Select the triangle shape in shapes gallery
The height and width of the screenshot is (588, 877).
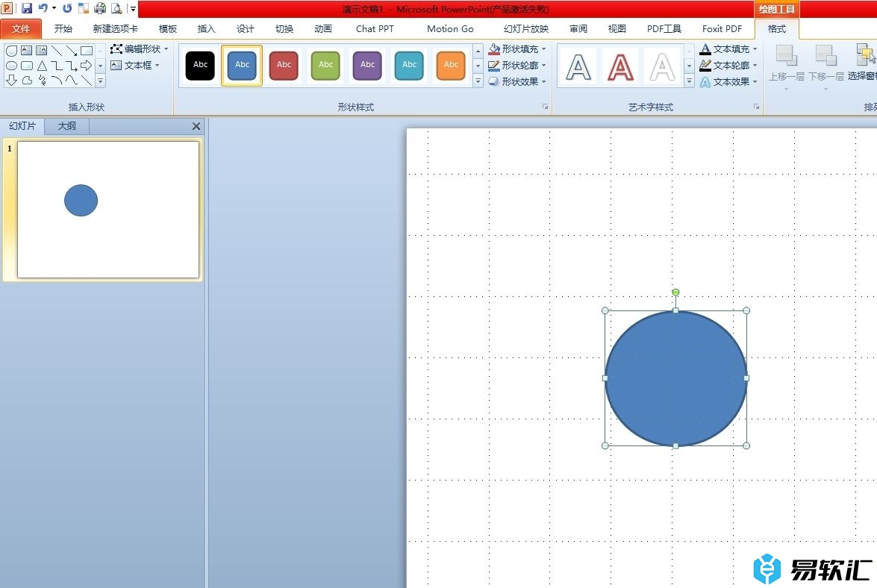[42, 66]
